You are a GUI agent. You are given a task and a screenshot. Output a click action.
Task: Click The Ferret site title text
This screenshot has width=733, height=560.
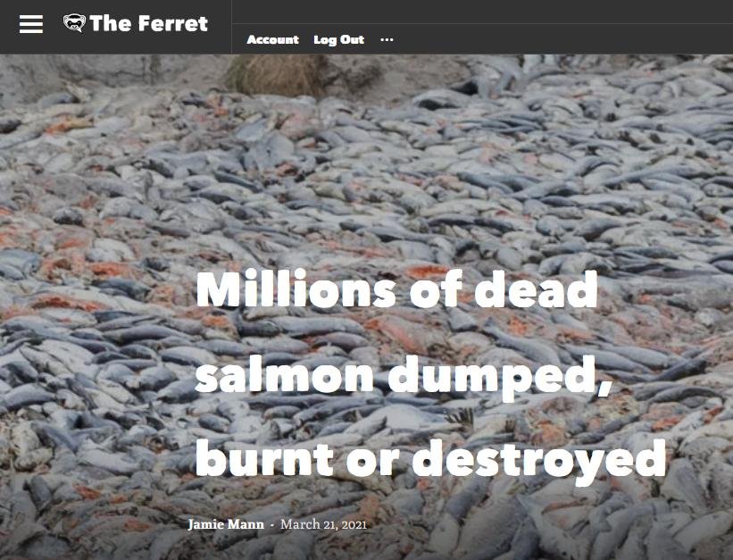coord(148,24)
